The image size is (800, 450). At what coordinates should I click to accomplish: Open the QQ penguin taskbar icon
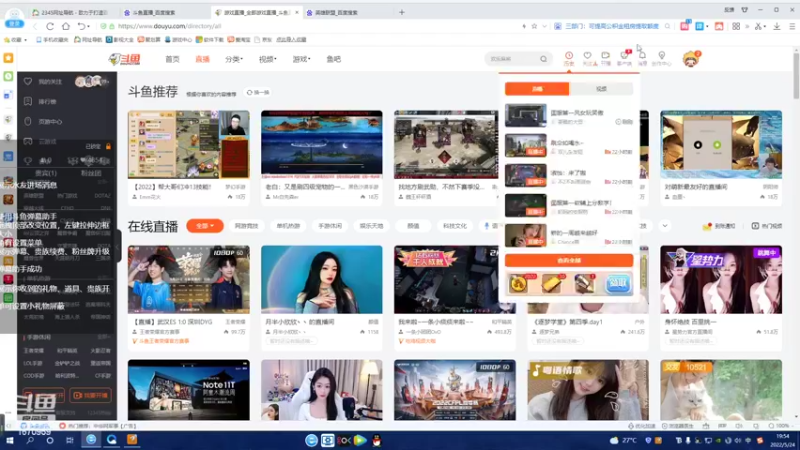377,440
